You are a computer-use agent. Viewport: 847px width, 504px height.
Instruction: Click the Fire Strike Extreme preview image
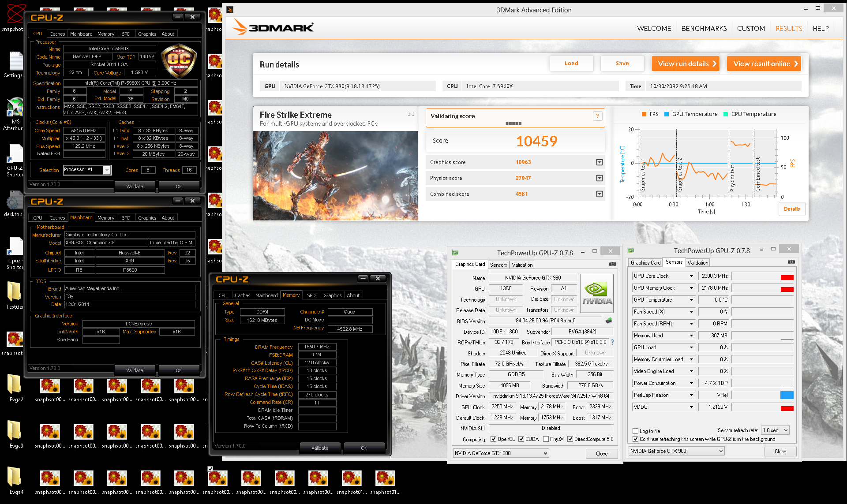click(335, 175)
